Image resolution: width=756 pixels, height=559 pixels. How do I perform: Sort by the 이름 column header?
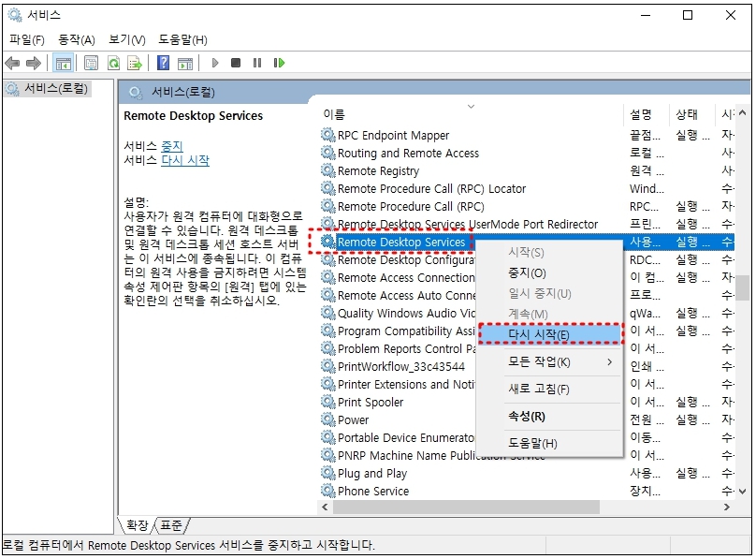(471, 114)
